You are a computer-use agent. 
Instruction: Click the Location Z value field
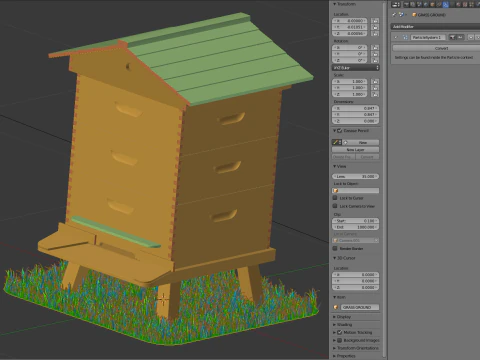(x=350, y=33)
